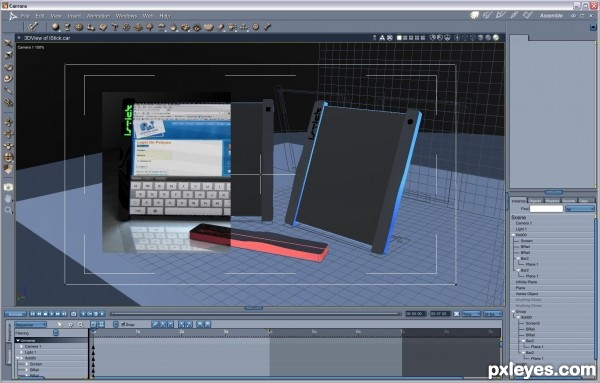Click the camera icon in left toolbar
Screen dimensions: 600x383
click(x=8, y=187)
